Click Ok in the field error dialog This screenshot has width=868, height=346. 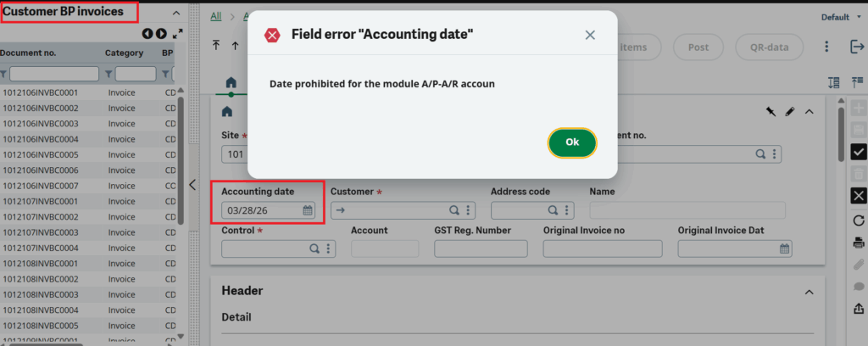[572, 142]
